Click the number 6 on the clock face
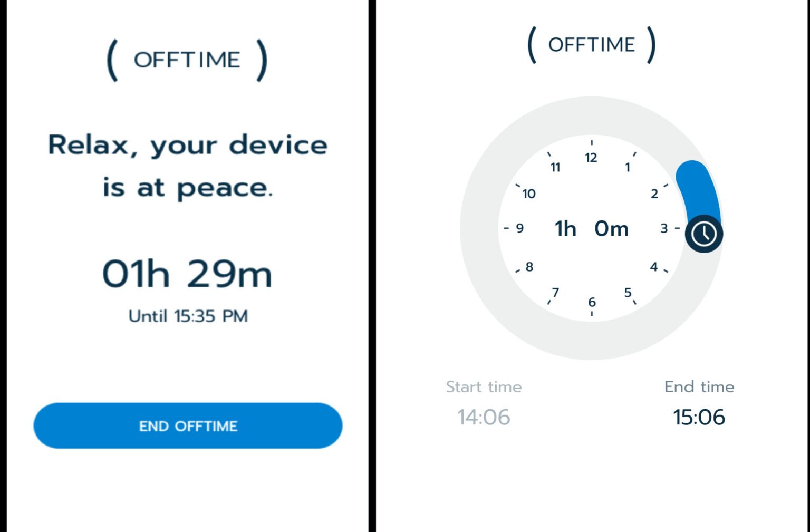This screenshot has height=532, width=810. click(591, 302)
